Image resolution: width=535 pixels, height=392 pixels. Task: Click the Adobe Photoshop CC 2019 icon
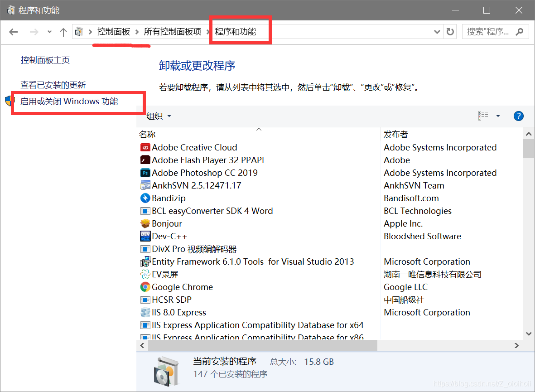click(145, 173)
